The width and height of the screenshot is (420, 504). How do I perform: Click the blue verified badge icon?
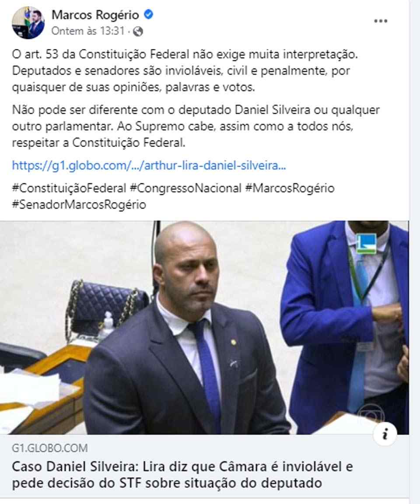click(x=148, y=14)
